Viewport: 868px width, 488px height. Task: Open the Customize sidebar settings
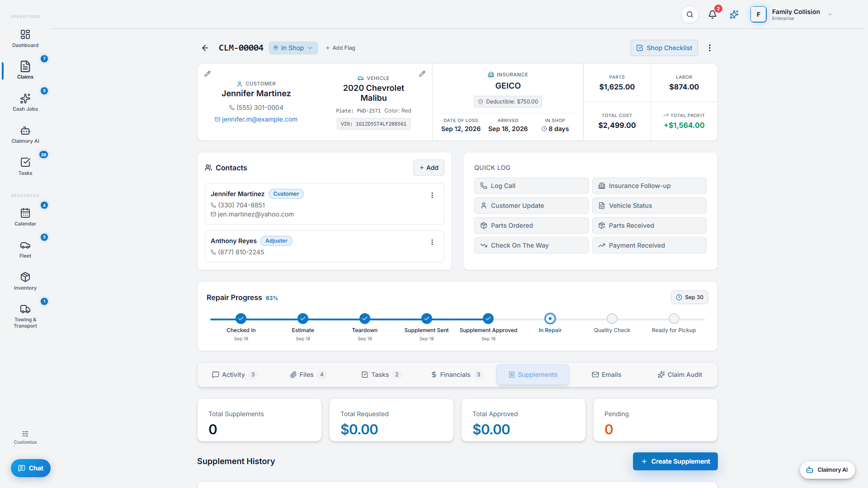25,437
